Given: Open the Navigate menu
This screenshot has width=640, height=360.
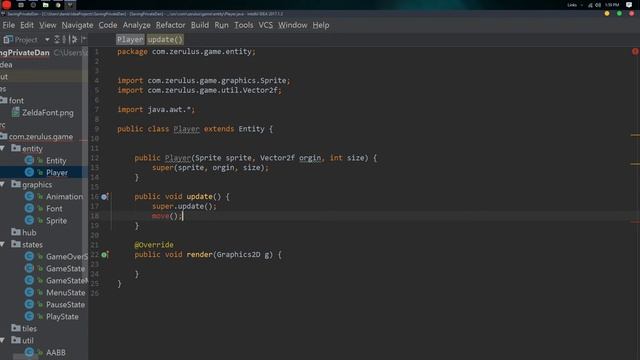Looking at the screenshot, I should tap(78, 25).
